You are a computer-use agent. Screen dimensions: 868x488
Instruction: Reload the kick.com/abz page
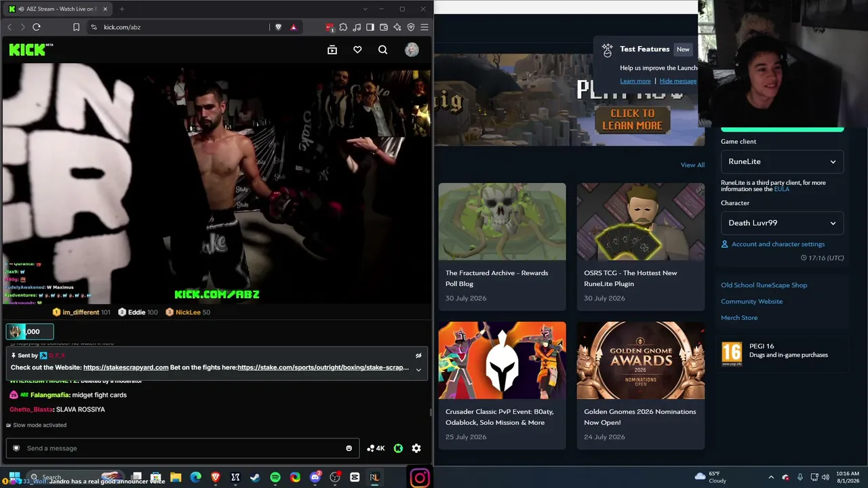coord(37,27)
